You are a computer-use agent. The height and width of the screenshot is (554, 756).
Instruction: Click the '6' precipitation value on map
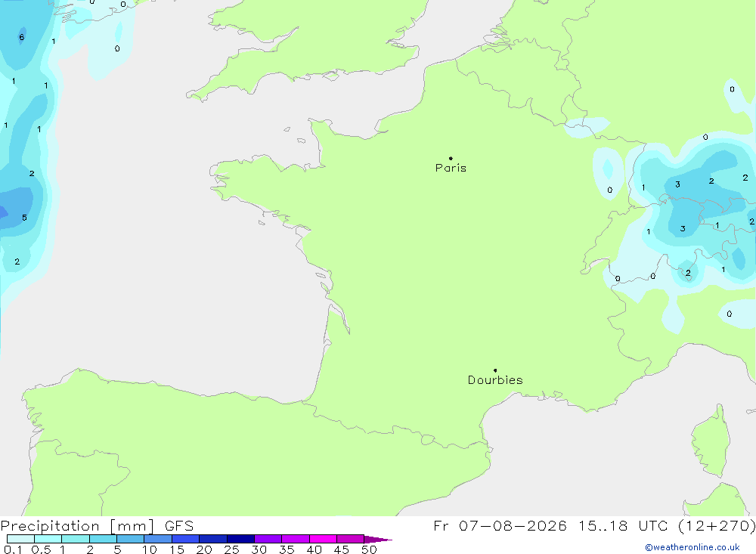[x=21, y=37]
